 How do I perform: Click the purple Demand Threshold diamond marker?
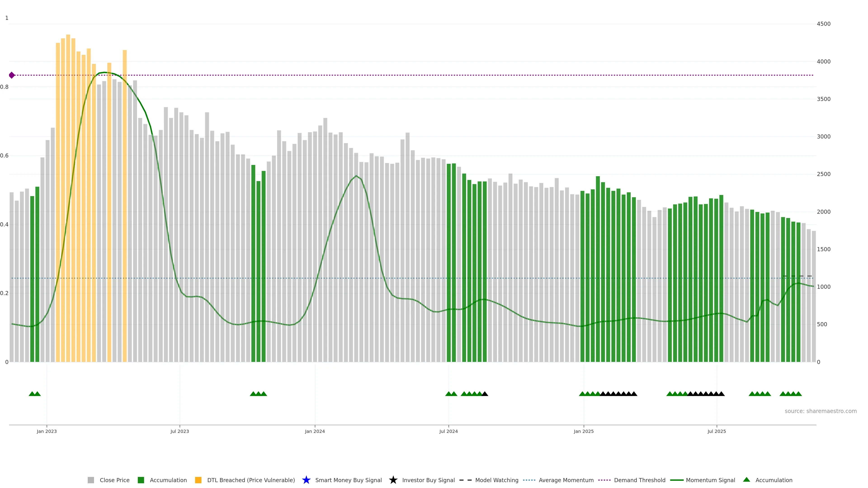[12, 75]
